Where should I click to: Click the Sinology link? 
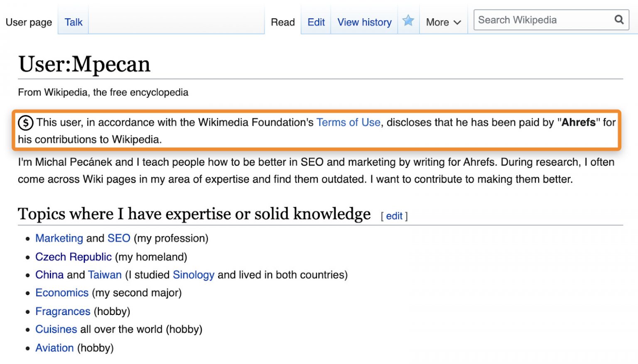tap(194, 275)
